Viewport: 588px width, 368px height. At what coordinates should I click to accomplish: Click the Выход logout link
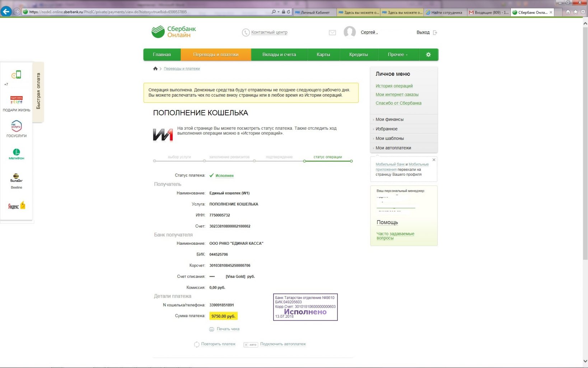point(423,32)
